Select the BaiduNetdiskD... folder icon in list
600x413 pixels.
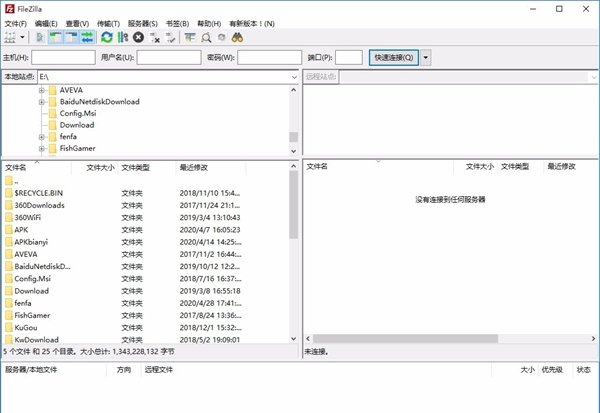9,266
